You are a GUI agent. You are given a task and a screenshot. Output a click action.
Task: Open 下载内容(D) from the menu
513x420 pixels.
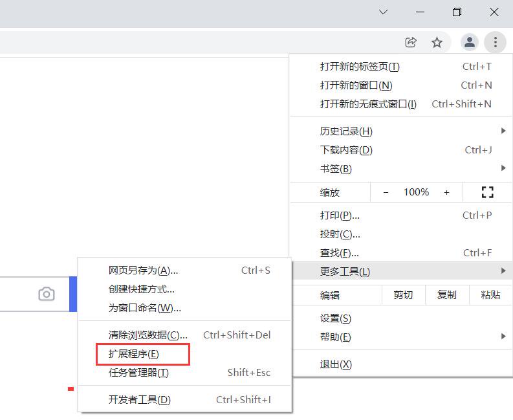pyautogui.click(x=401, y=150)
